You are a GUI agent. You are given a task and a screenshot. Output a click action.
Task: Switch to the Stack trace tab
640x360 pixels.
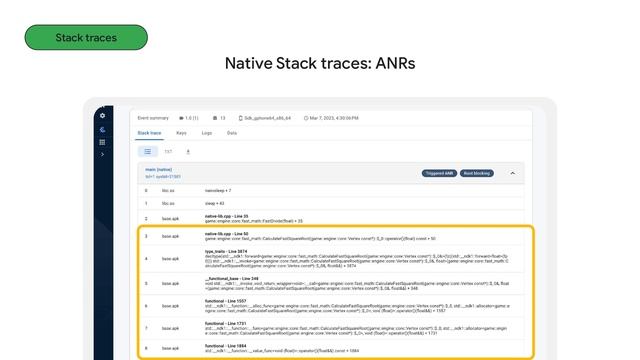click(x=149, y=133)
